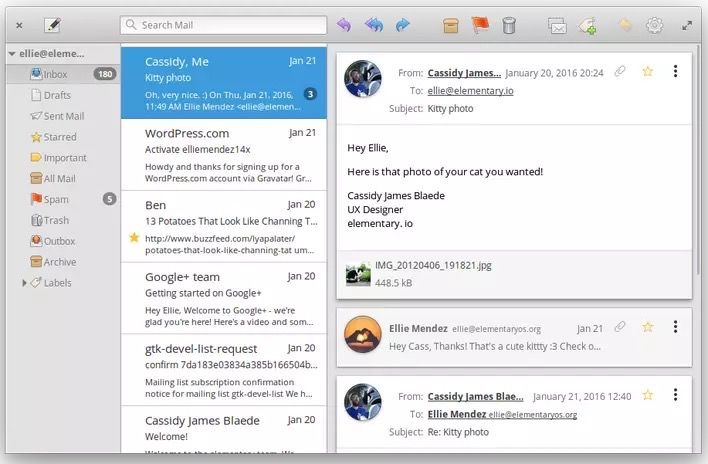This screenshot has width=708, height=464.
Task: Click the Reply All double-arrow icon
Action: [374, 25]
